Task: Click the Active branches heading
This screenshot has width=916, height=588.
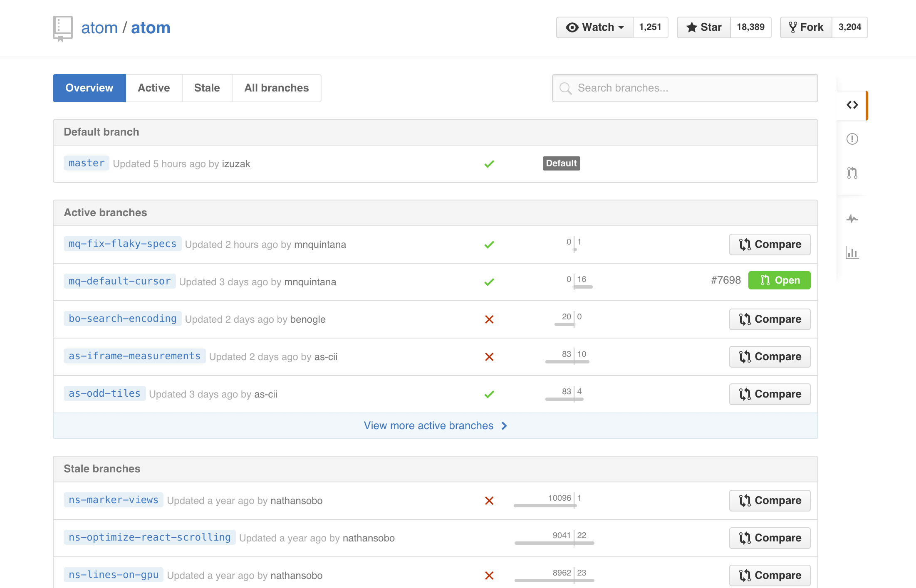Action: 105,213
